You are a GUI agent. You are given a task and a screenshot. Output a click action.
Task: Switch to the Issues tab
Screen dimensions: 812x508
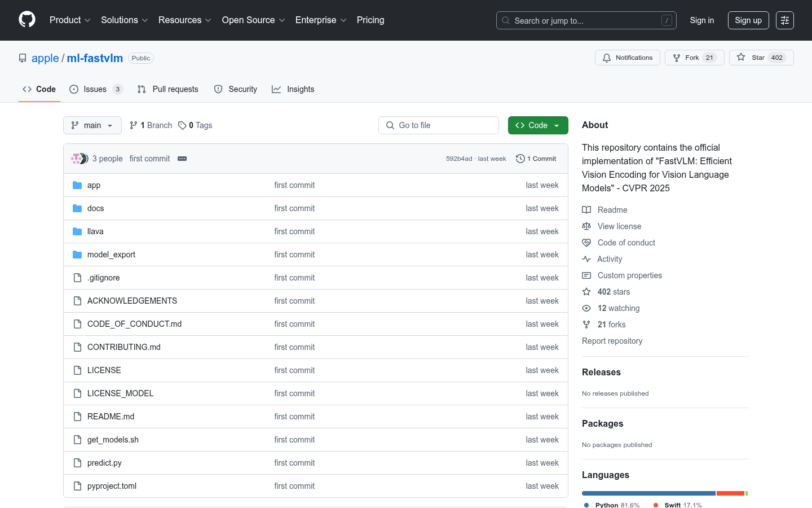tap(95, 89)
